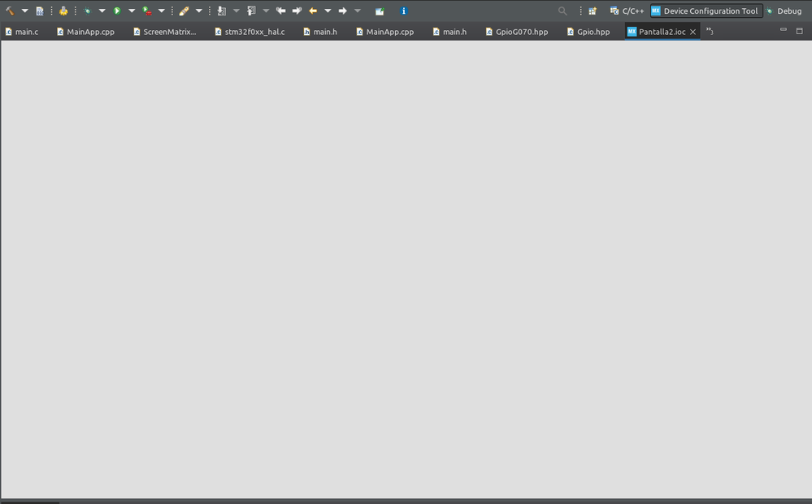Open the Build hammer dropdown arrow
812x504 pixels.
[x=24, y=11]
